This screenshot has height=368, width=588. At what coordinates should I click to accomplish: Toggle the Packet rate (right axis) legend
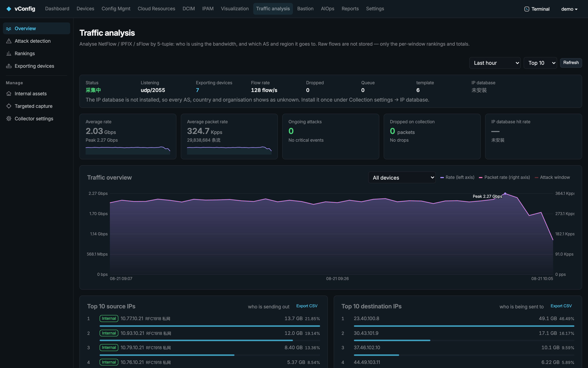click(x=504, y=177)
